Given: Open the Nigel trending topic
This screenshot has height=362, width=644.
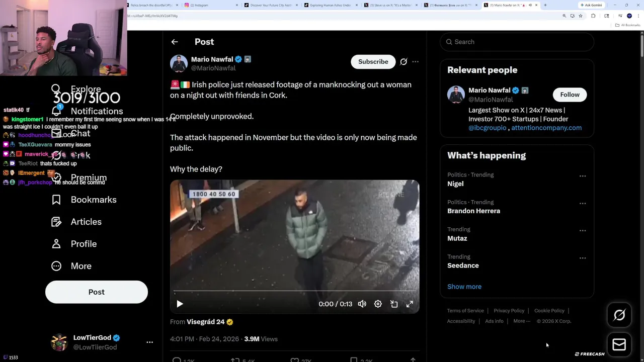Looking at the screenshot, I should (455, 184).
